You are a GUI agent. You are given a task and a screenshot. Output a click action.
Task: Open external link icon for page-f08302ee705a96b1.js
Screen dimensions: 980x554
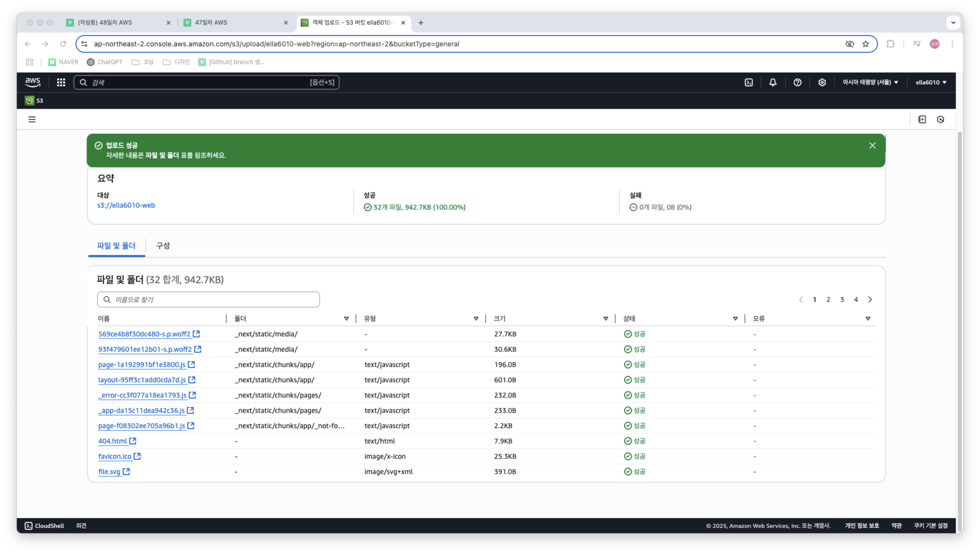(191, 426)
